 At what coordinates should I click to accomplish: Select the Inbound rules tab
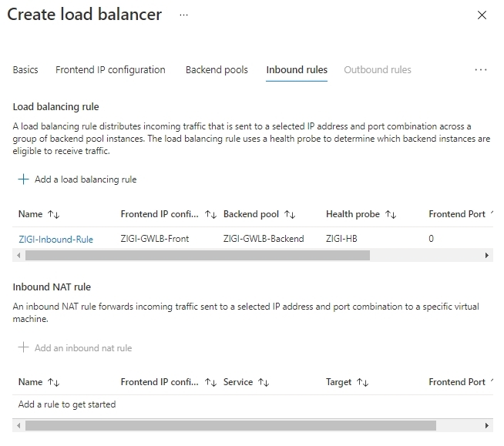pos(297,70)
